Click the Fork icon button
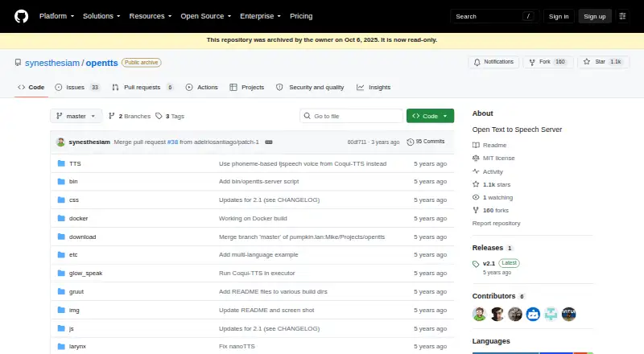Screen dimensions: 644x354 click(532, 62)
